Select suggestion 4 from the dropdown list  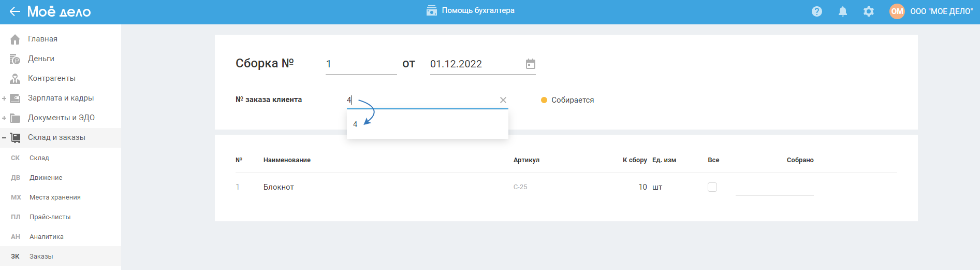coord(356,124)
